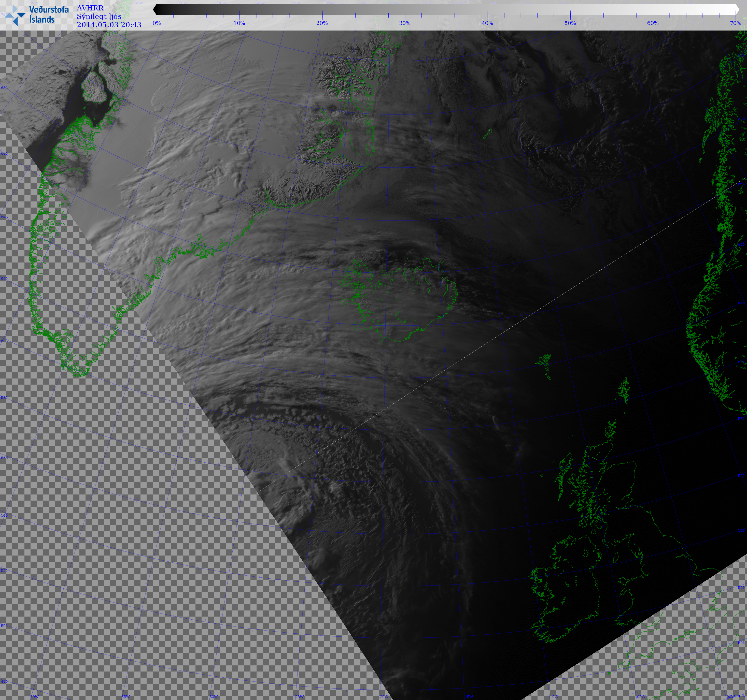Click the black left arrow end of grayscale bar

coord(155,10)
